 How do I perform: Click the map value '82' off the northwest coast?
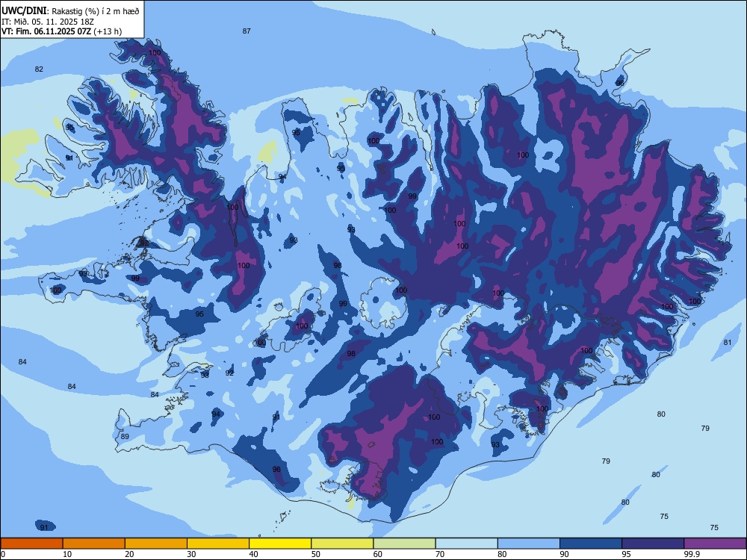click(39, 69)
